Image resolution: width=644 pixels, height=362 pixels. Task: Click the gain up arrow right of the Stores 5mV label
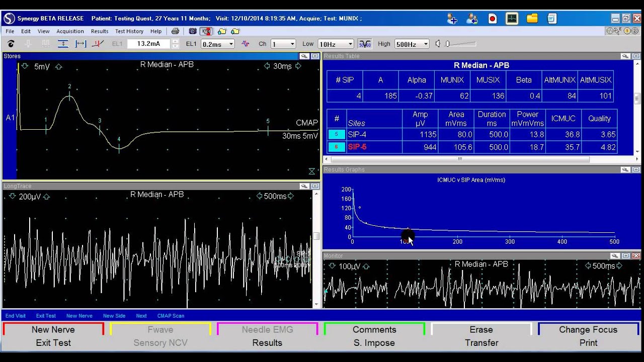pos(58,66)
